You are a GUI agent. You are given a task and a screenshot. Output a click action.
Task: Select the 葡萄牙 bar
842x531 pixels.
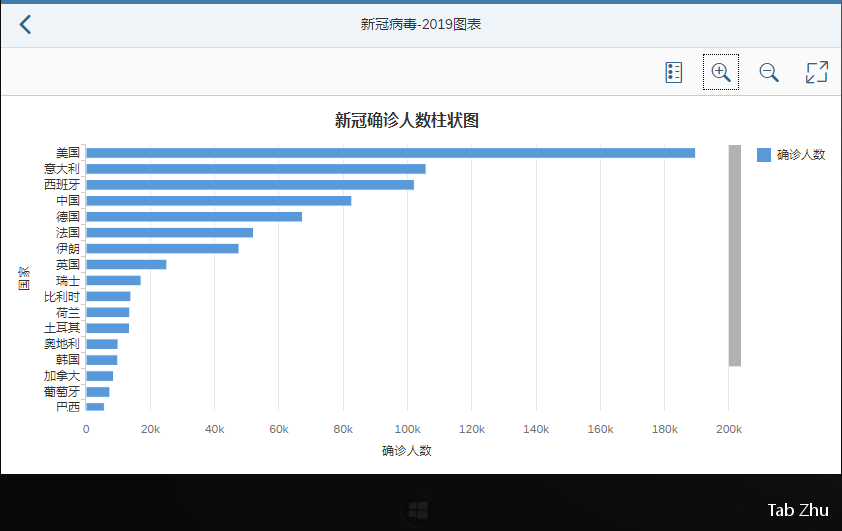[x=98, y=392]
